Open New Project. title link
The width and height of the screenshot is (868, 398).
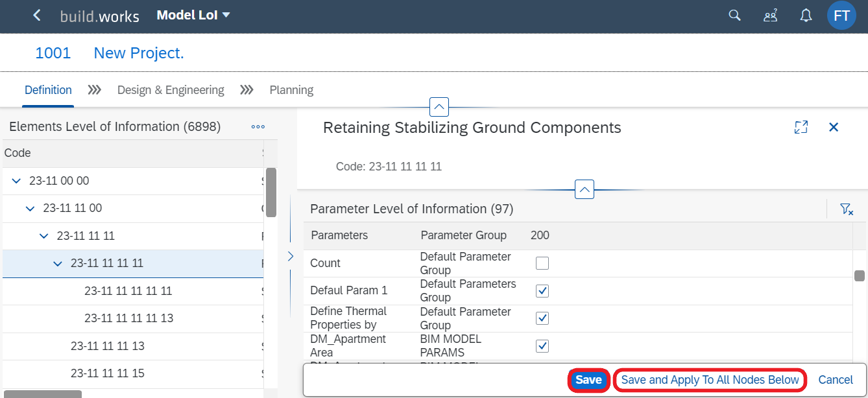[139, 53]
